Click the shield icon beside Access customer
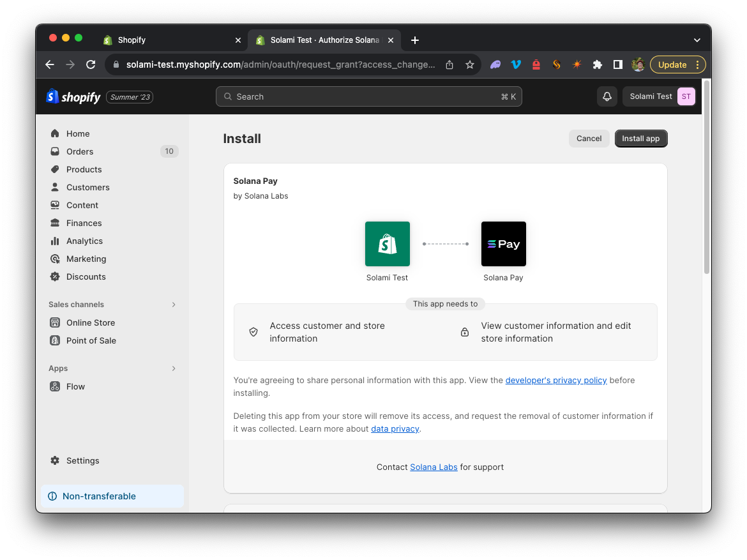Image resolution: width=747 pixels, height=560 pixels. point(253,332)
